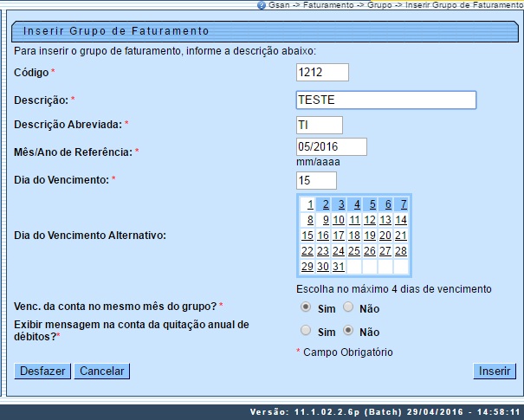The image size is (524, 420).
Task: Click the Código field containing 1212
Action: point(322,73)
